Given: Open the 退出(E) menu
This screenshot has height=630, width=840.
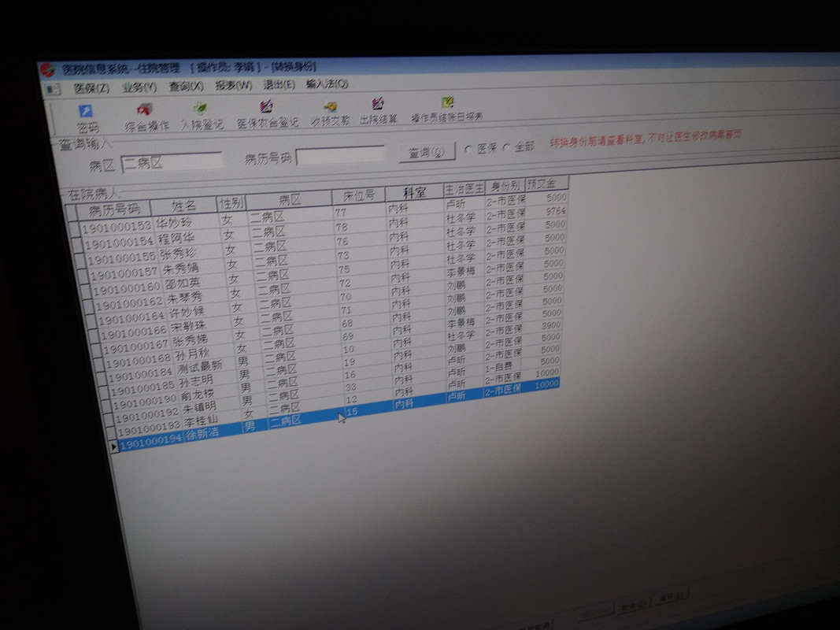Looking at the screenshot, I should point(279,84).
